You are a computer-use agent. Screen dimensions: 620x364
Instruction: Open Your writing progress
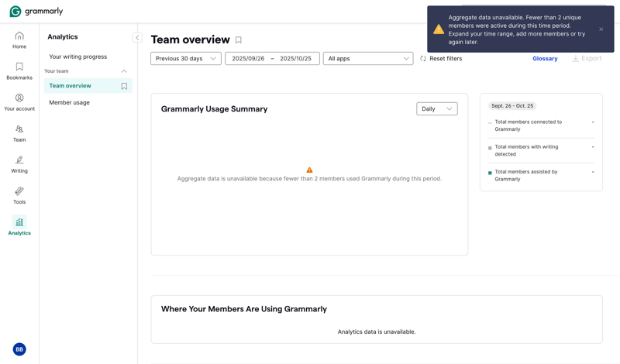pyautogui.click(x=78, y=57)
